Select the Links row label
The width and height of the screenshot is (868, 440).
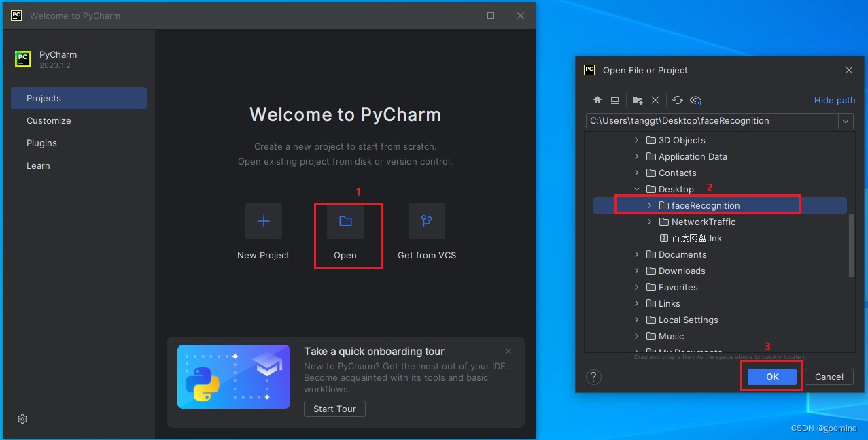(670, 303)
